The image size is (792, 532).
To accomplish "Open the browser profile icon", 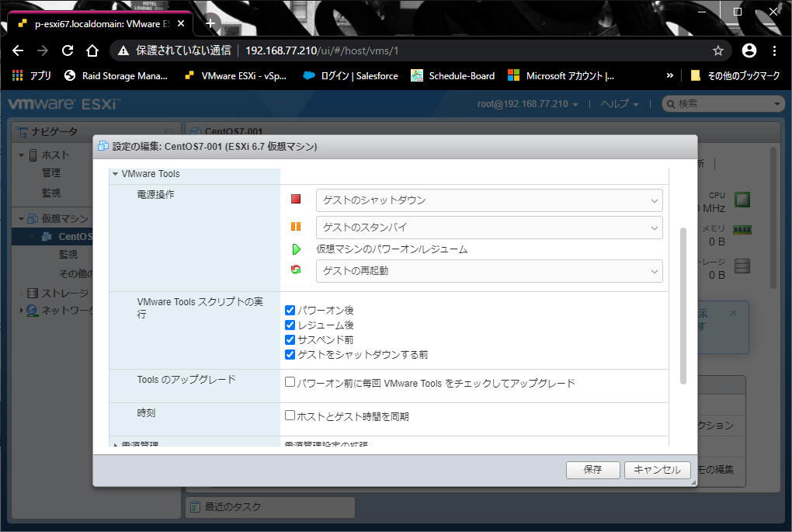I will point(749,50).
